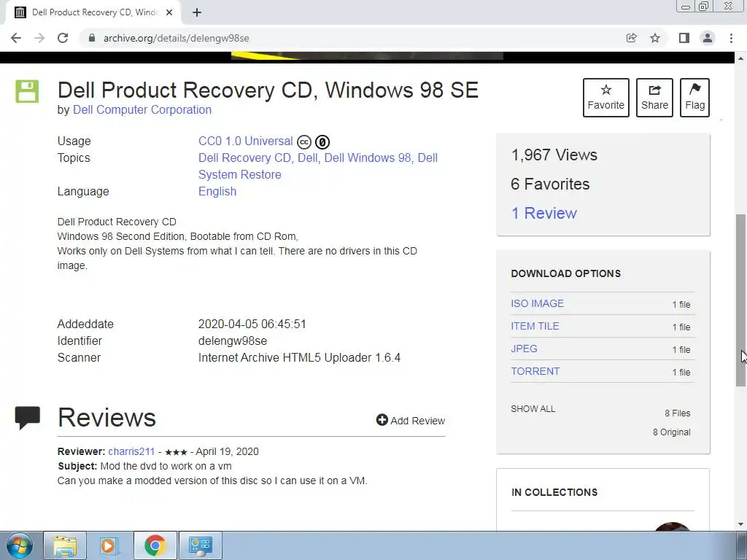Screen dimensions: 747x560
Task: Click the browser forward arrow
Action: pos(39,38)
